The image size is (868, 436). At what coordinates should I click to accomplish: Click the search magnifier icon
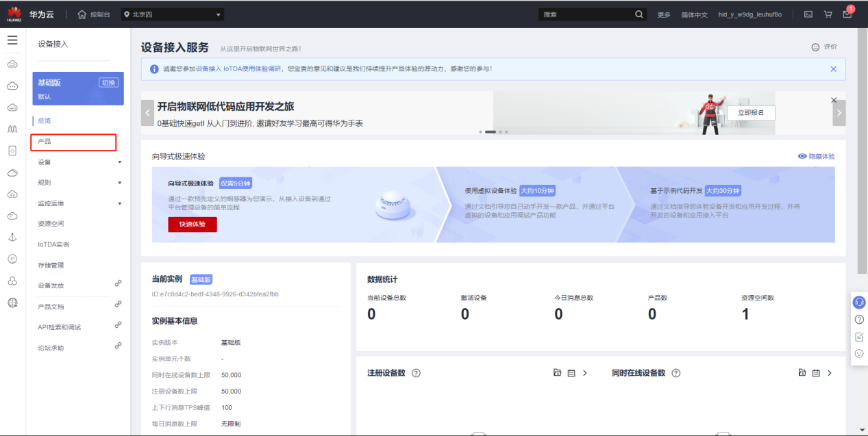click(639, 14)
